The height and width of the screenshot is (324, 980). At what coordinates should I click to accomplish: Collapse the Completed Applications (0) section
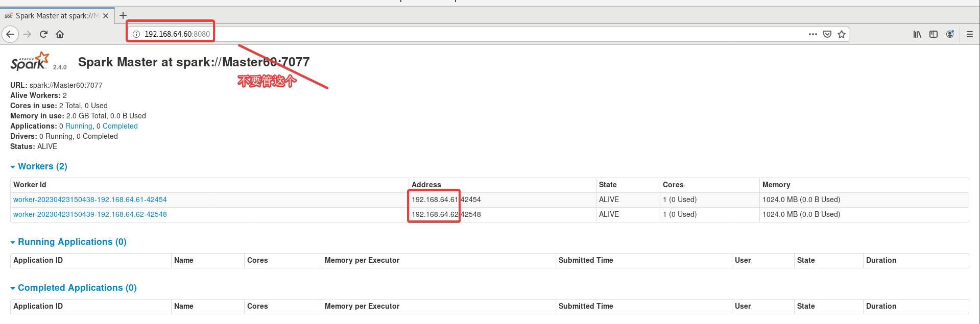coord(74,288)
